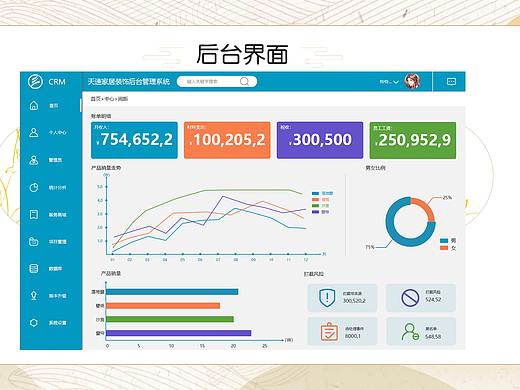
Task: Focus the keyword search input field
Action: (217, 81)
